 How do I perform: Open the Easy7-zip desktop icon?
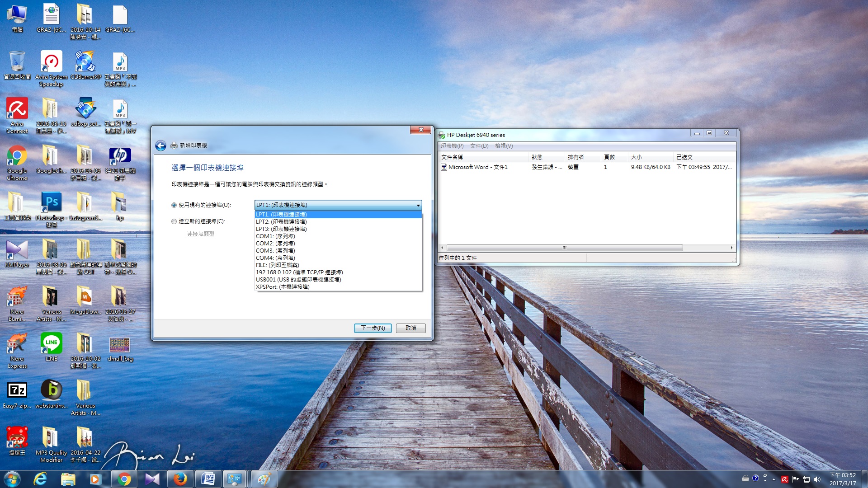click(x=17, y=394)
